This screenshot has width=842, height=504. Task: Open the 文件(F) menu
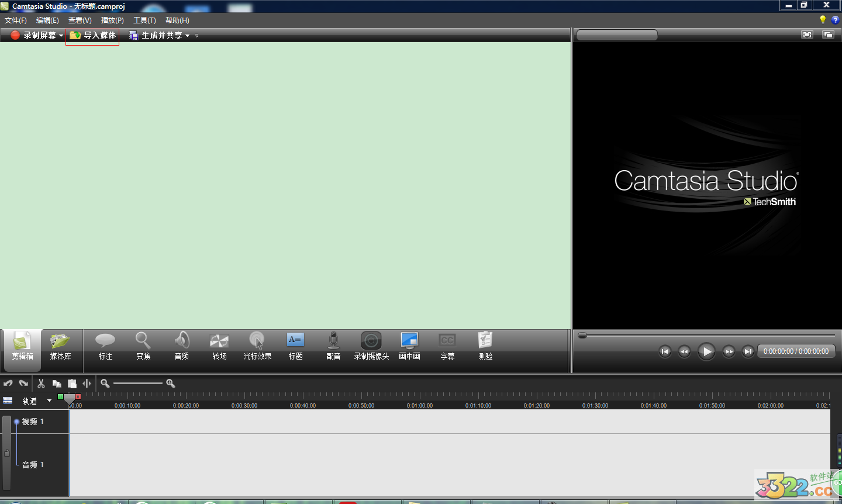click(16, 20)
